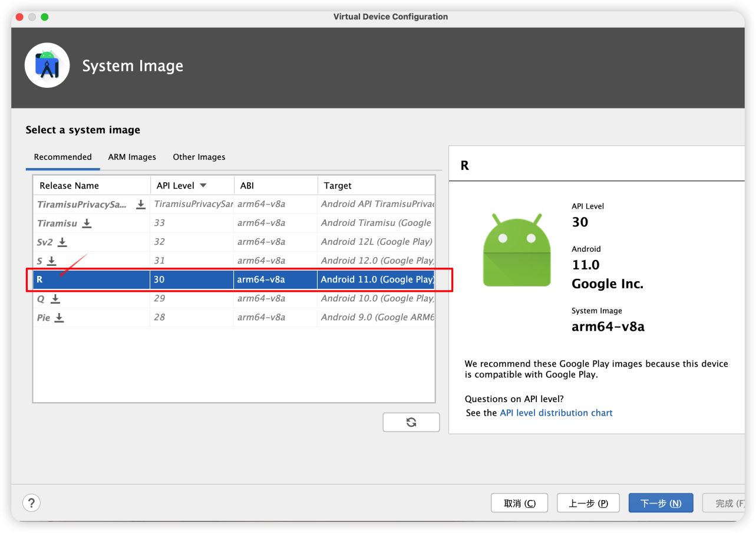
Task: Click the Release Name column header
Action: (x=91, y=186)
